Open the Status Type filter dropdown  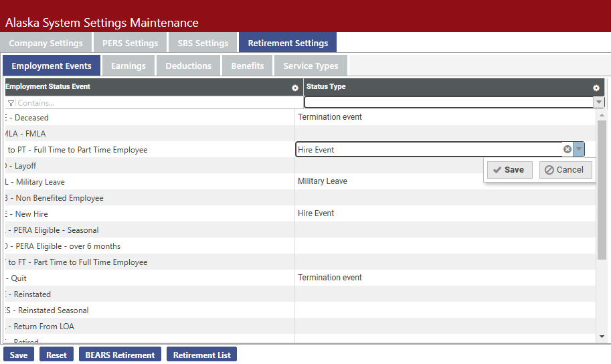tap(598, 102)
